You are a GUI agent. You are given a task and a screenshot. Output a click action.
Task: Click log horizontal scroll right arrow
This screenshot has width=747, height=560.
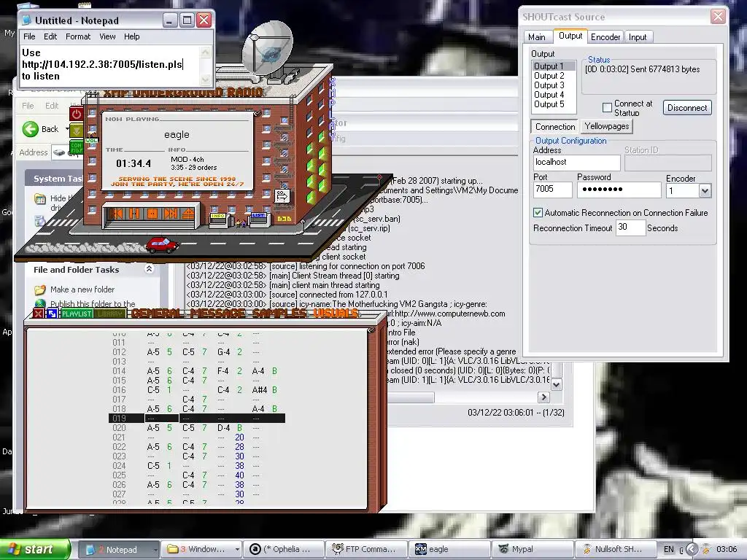click(543, 397)
